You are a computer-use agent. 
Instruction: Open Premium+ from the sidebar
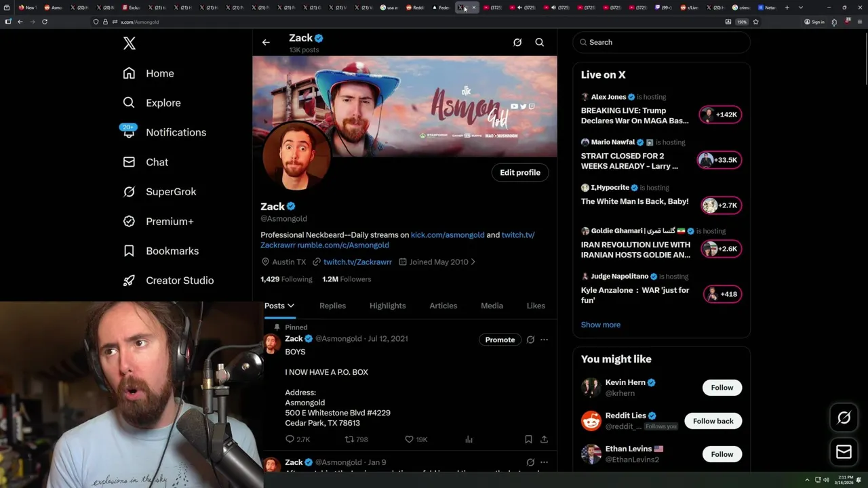pos(158,222)
